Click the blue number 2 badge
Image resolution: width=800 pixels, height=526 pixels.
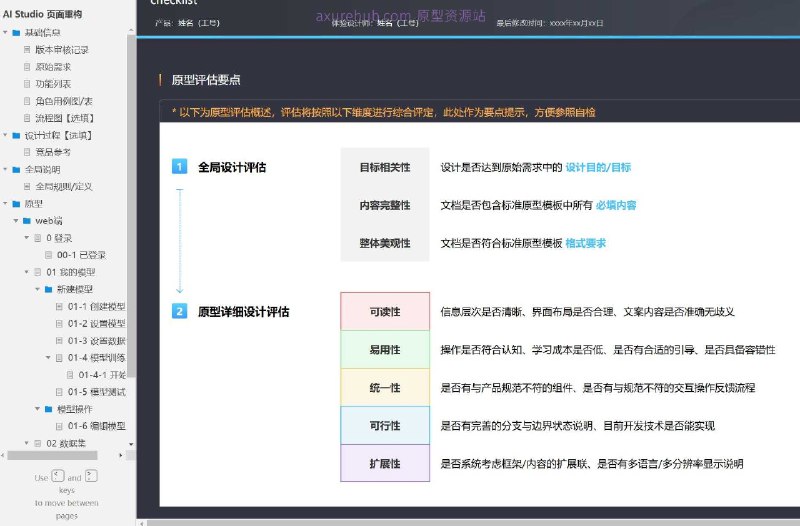click(x=179, y=311)
